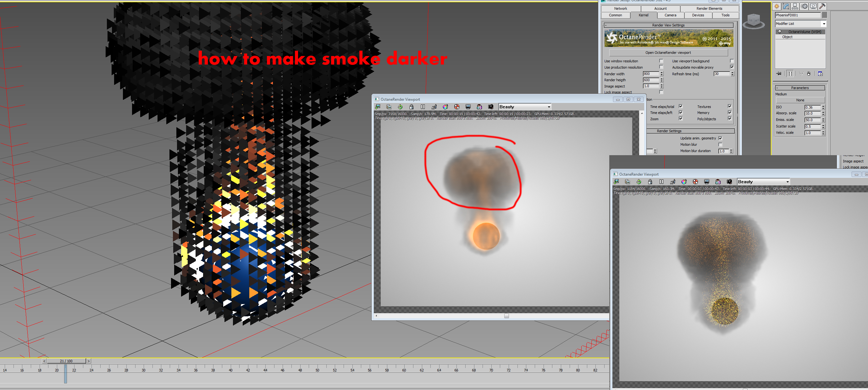This screenshot has height=390, width=868.
Task: Click the autofocus picker AF icon
Action: pyautogui.click(x=434, y=107)
